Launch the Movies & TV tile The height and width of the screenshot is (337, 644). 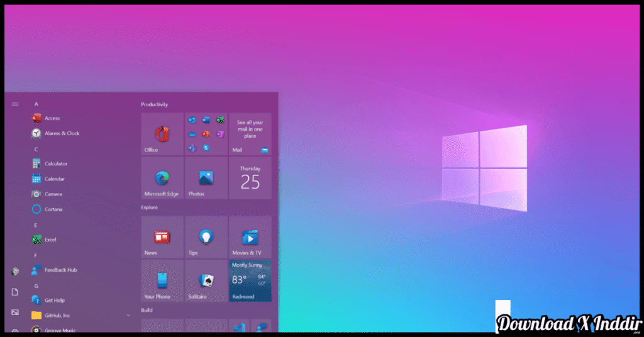point(250,237)
